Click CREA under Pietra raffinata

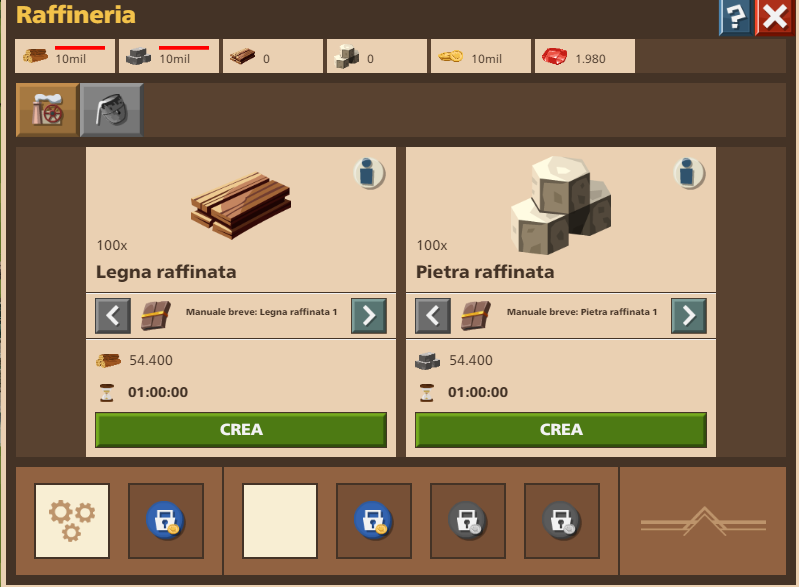(561, 430)
